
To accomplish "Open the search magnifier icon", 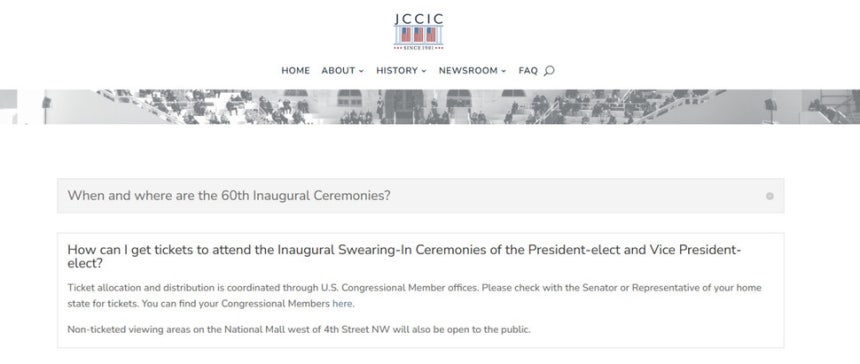I will pyautogui.click(x=549, y=71).
